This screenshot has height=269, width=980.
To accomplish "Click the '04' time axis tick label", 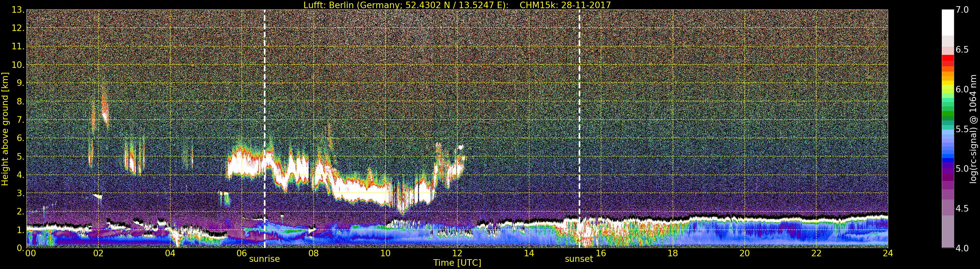I will [170, 254].
